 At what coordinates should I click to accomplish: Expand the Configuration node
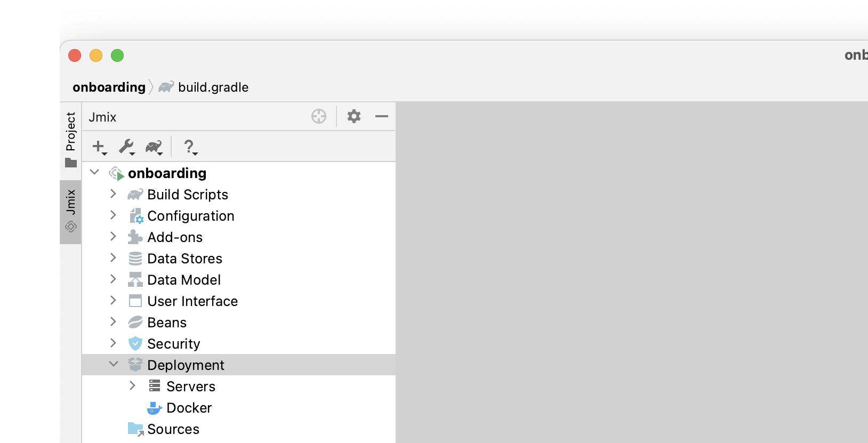pyautogui.click(x=113, y=215)
